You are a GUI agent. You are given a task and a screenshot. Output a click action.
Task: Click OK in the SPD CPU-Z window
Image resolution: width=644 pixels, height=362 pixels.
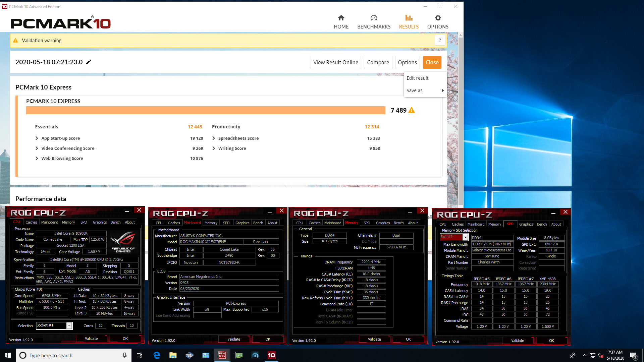click(551, 341)
